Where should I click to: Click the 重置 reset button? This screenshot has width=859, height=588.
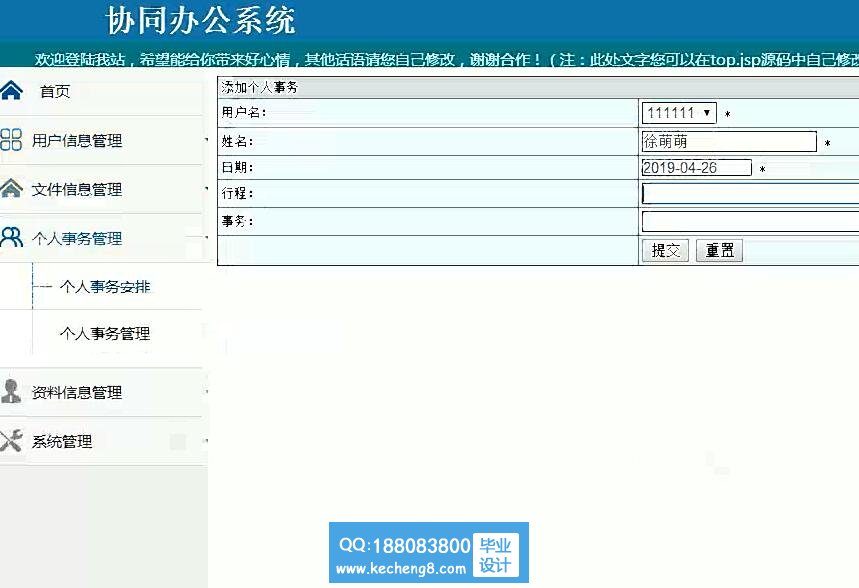[719, 250]
